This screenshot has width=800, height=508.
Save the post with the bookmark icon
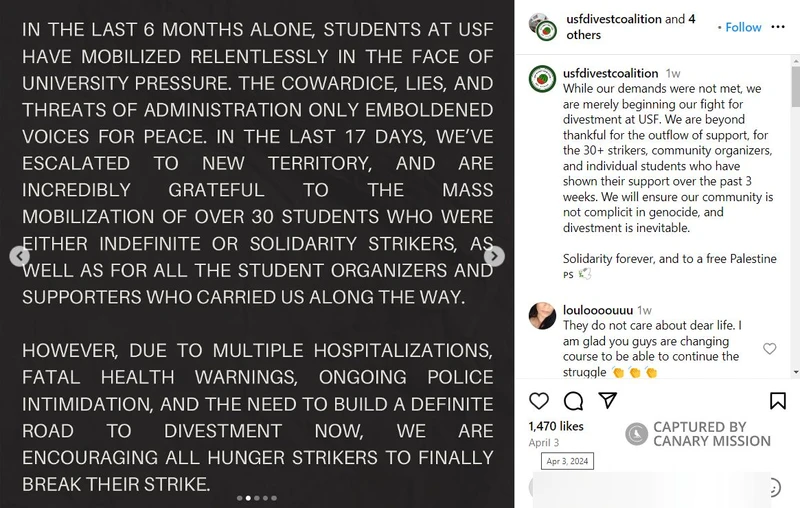(x=777, y=401)
